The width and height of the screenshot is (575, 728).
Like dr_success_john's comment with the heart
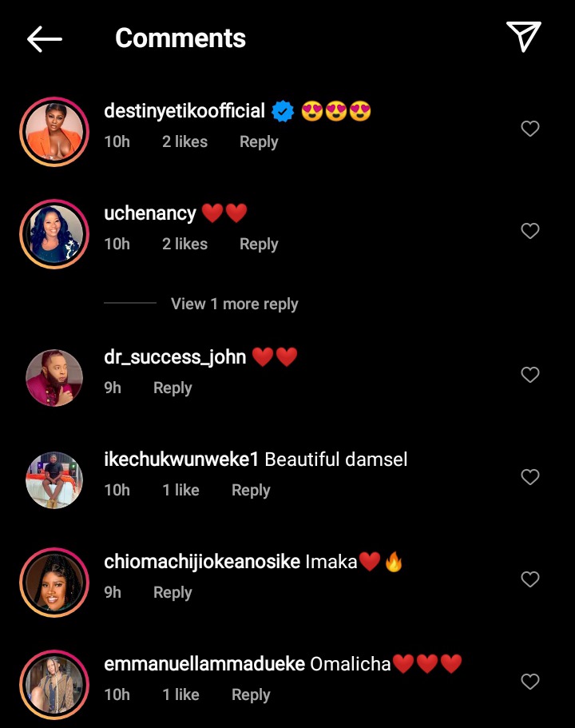pyautogui.click(x=530, y=375)
